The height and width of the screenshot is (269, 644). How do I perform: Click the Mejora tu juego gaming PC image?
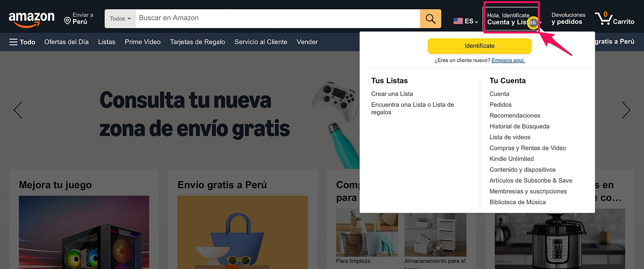click(84, 232)
